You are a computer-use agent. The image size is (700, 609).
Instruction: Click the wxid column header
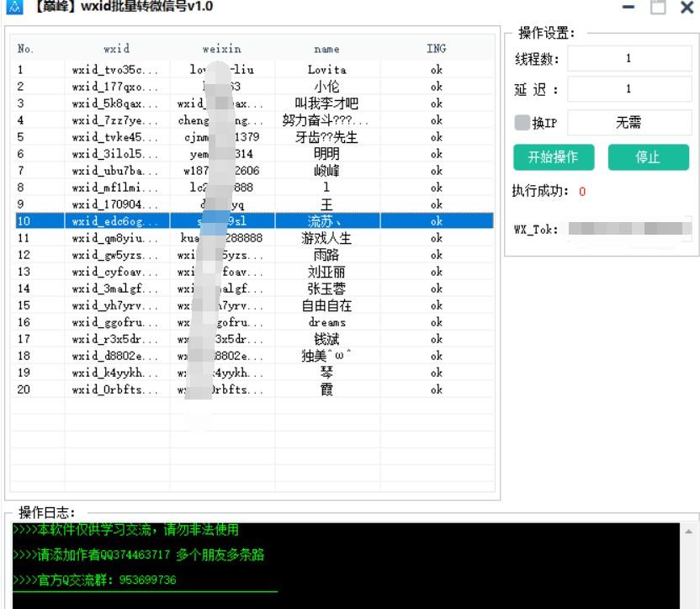tap(116, 49)
